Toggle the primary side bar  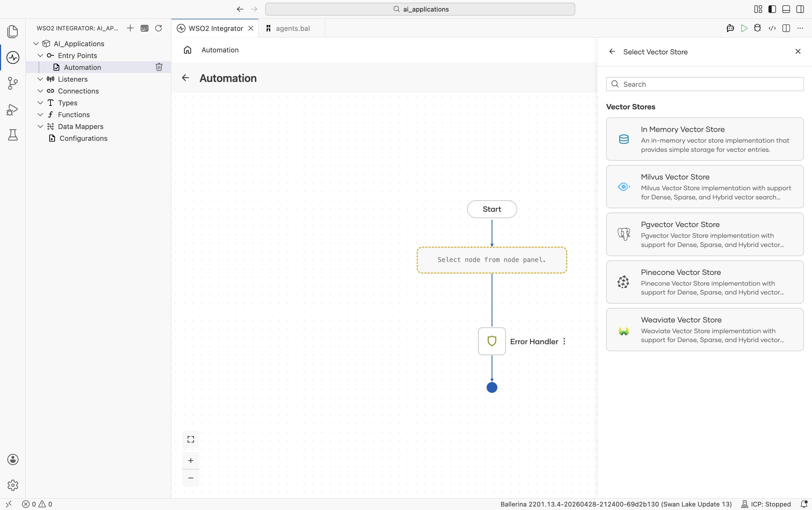point(772,9)
